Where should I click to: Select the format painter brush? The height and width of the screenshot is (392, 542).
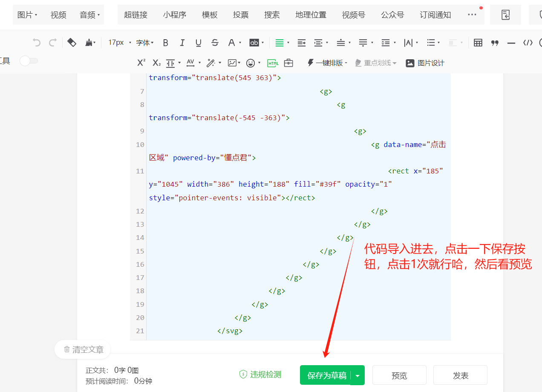tap(89, 43)
